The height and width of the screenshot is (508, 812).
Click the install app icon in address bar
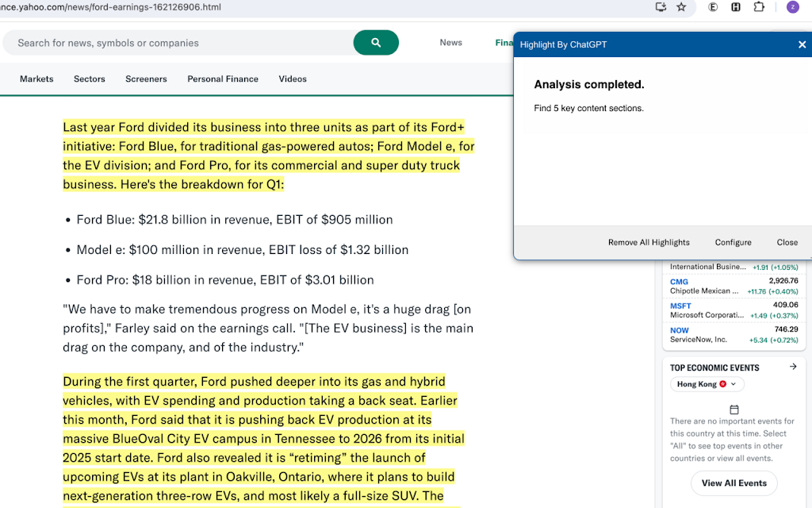tap(661, 7)
